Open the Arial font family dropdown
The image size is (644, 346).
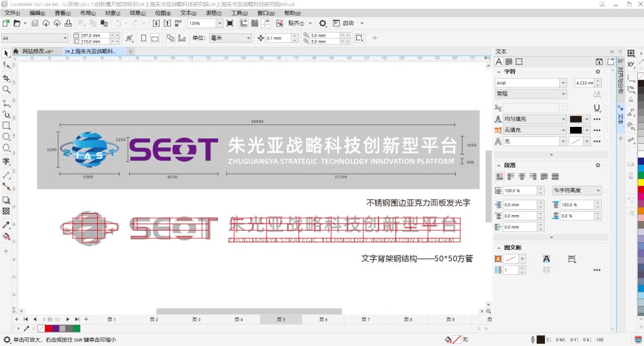[563, 83]
